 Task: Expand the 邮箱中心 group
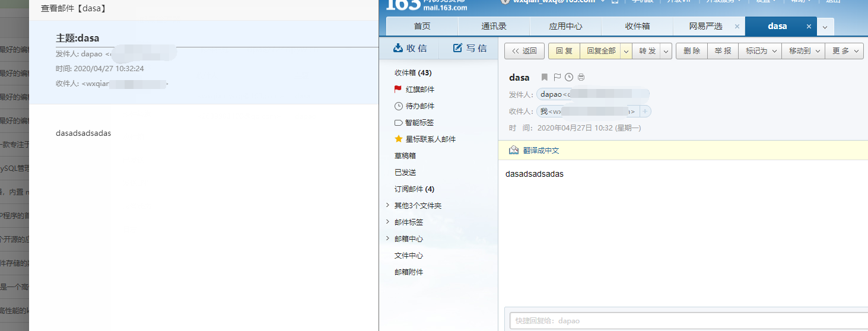[388, 238]
